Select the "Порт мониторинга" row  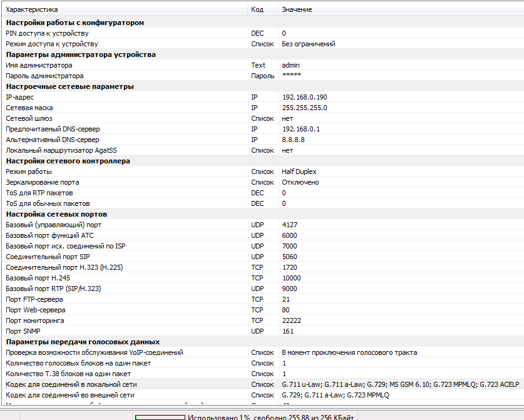(x=35, y=320)
